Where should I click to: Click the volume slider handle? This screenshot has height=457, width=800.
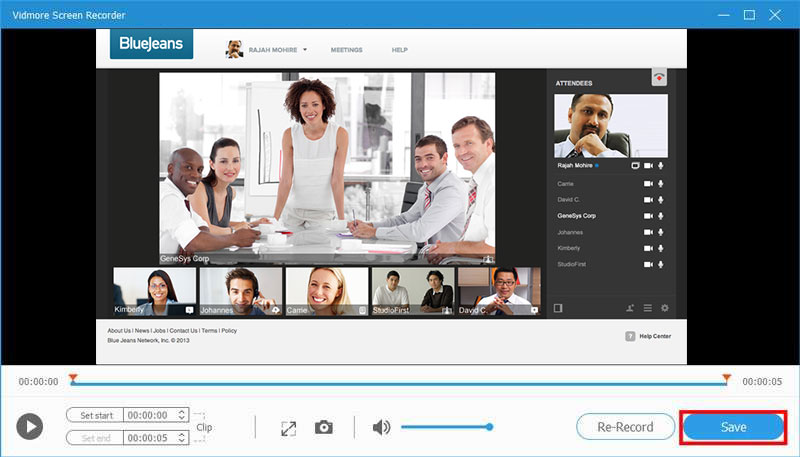[490, 427]
